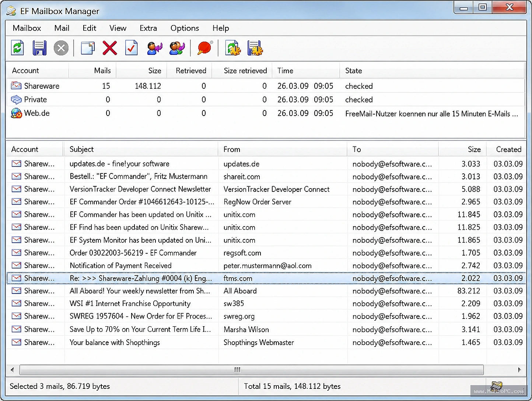Image resolution: width=532 pixels, height=401 pixels.
Task: Click envelope icon of Notification of Payment row
Action: (x=16, y=265)
